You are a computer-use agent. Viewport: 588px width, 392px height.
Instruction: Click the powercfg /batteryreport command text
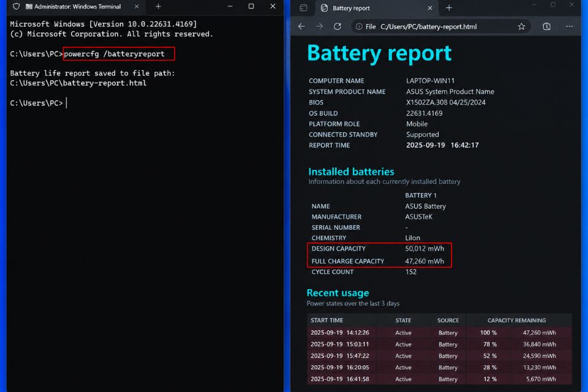[x=114, y=54]
